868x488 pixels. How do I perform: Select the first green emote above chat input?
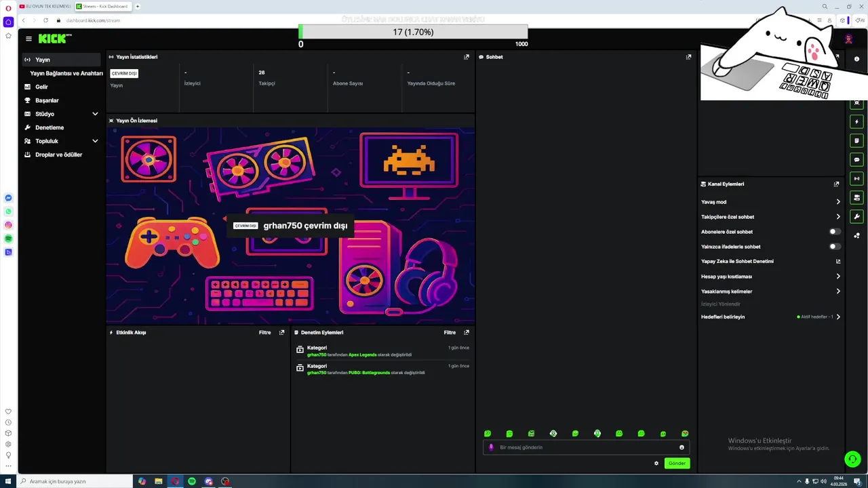(x=488, y=434)
